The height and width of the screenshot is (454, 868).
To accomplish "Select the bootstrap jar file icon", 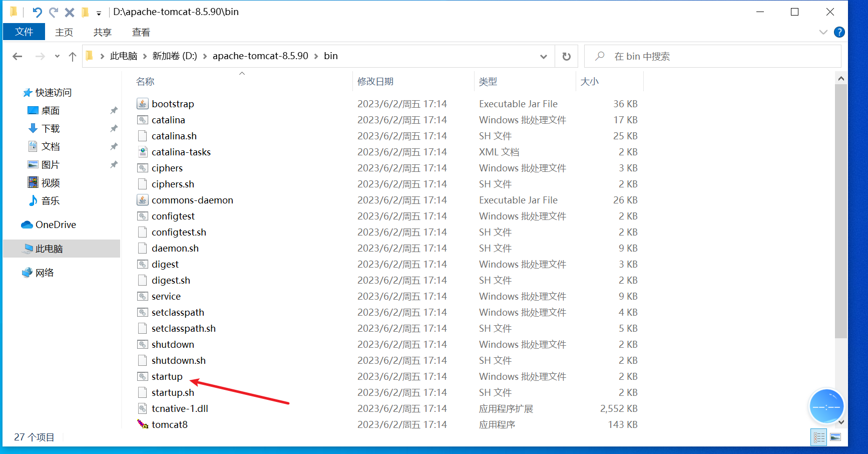I will pyautogui.click(x=143, y=104).
